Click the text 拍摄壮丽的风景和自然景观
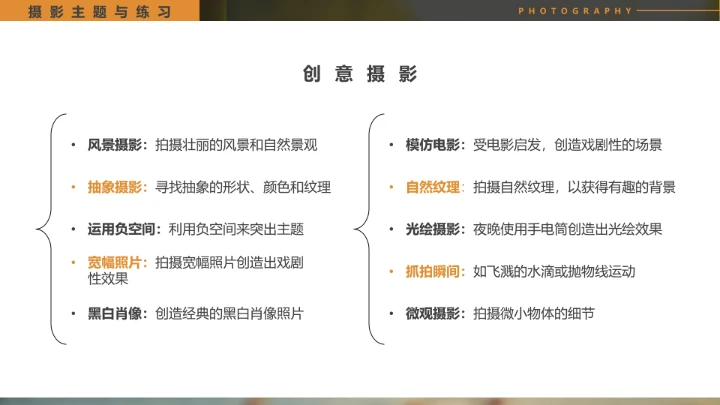This screenshot has width=720, height=405. pos(236,145)
